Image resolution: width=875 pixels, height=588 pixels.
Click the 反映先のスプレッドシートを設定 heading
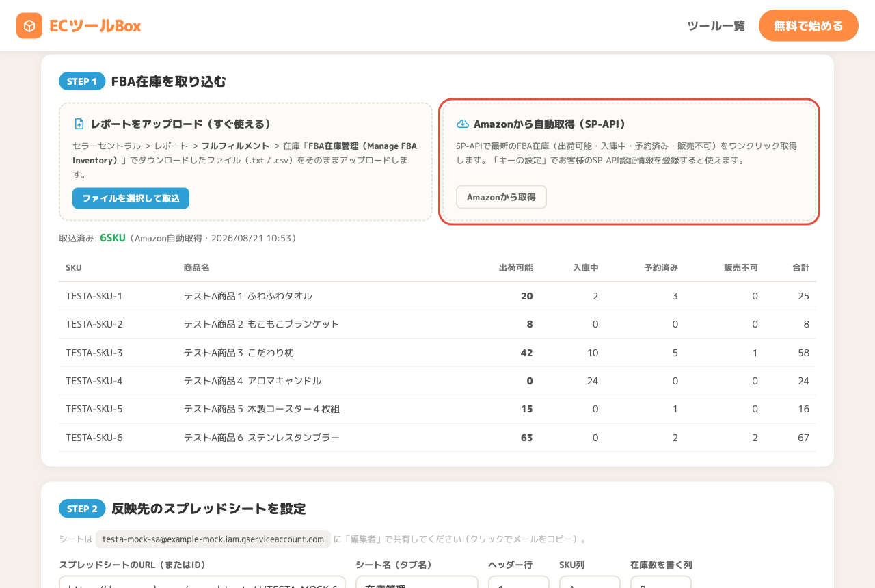pos(208,509)
